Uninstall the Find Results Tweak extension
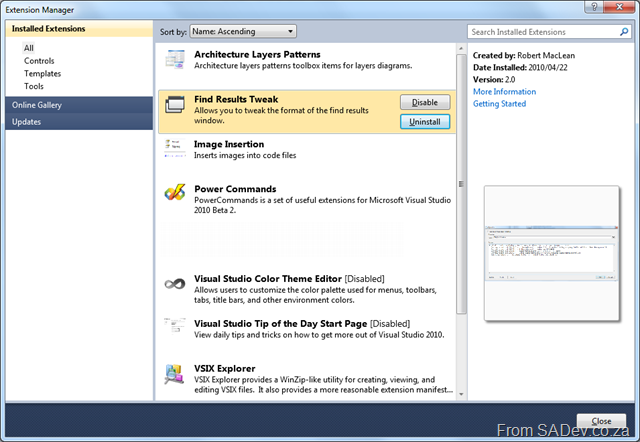This screenshot has width=640, height=442. (x=425, y=121)
